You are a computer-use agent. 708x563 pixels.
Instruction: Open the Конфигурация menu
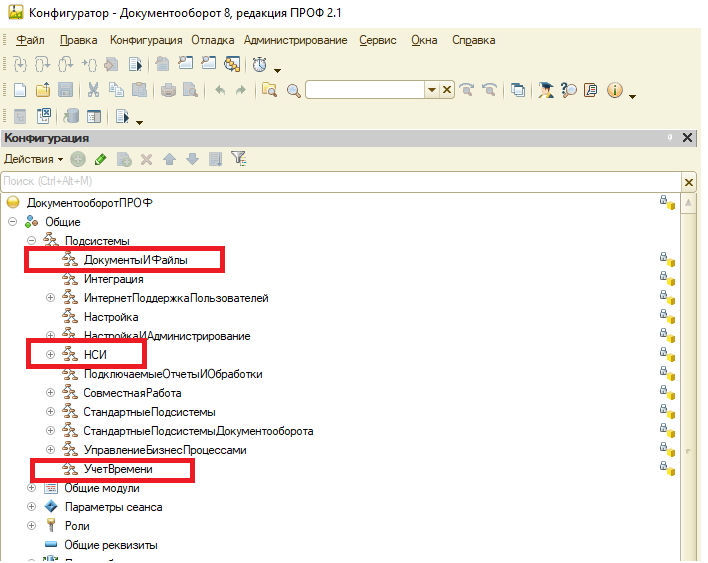coord(146,40)
